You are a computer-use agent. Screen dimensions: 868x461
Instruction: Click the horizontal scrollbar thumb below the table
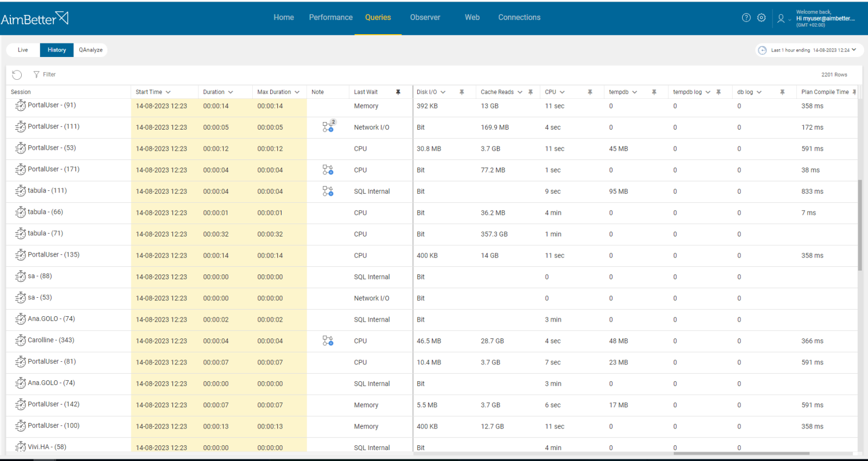click(x=742, y=453)
